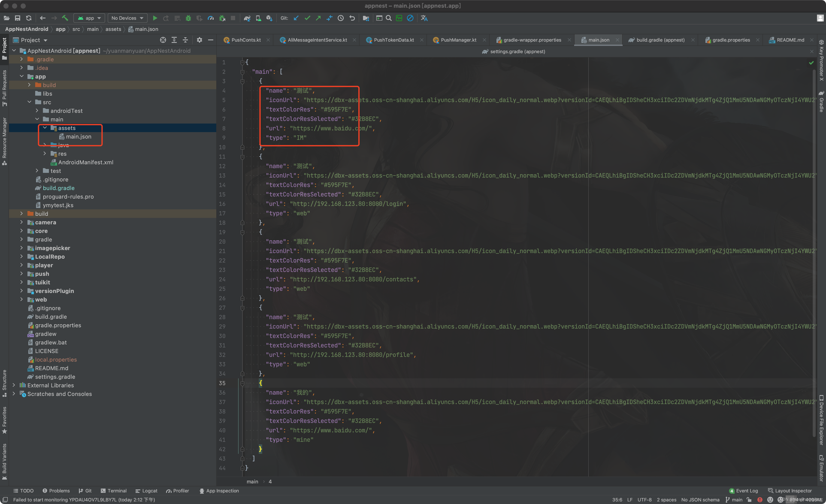Toggle the Project tool window sidebar button
This screenshot has height=504, width=826.
[4, 49]
